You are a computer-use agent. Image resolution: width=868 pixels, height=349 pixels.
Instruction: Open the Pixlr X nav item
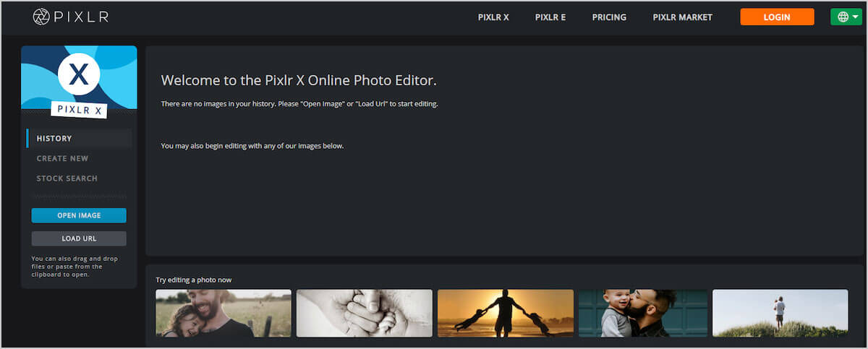[493, 17]
